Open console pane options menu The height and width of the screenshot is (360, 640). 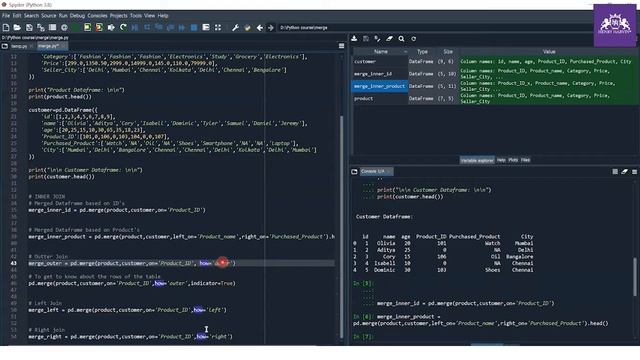click(634, 171)
